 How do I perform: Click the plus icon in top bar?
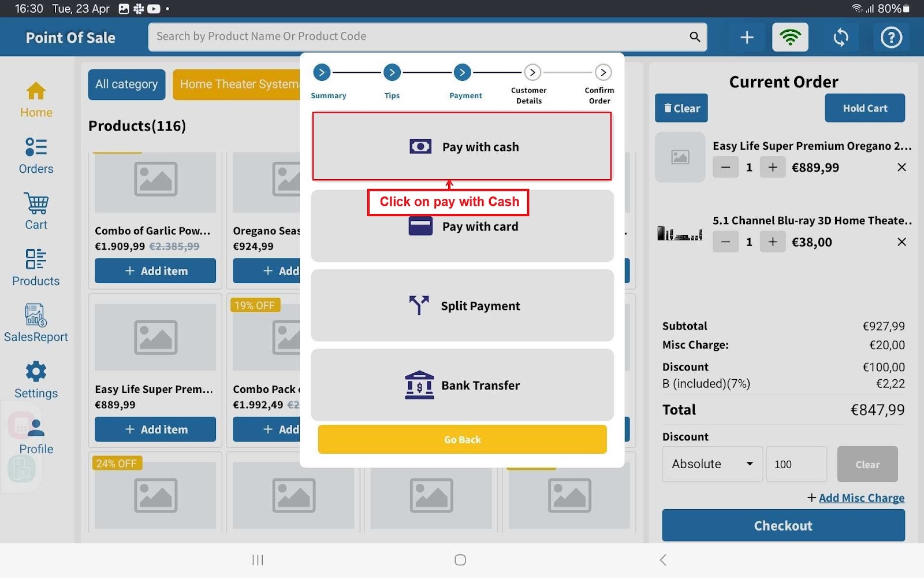click(x=747, y=38)
